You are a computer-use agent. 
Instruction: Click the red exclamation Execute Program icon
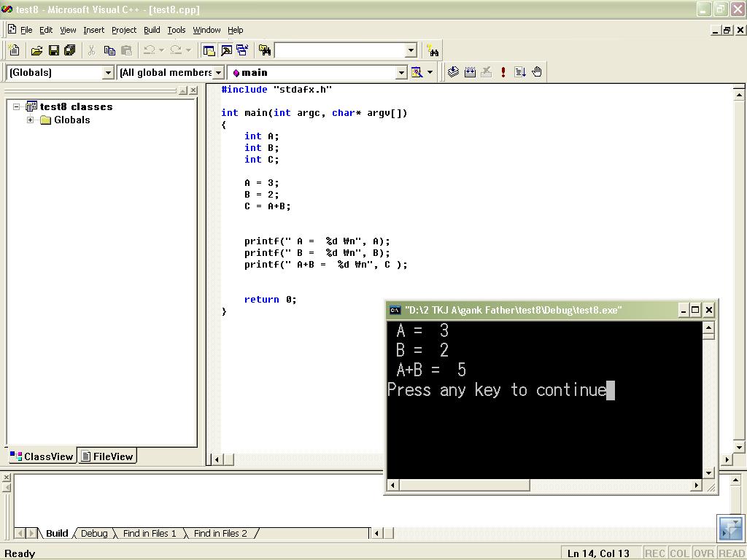(x=503, y=72)
